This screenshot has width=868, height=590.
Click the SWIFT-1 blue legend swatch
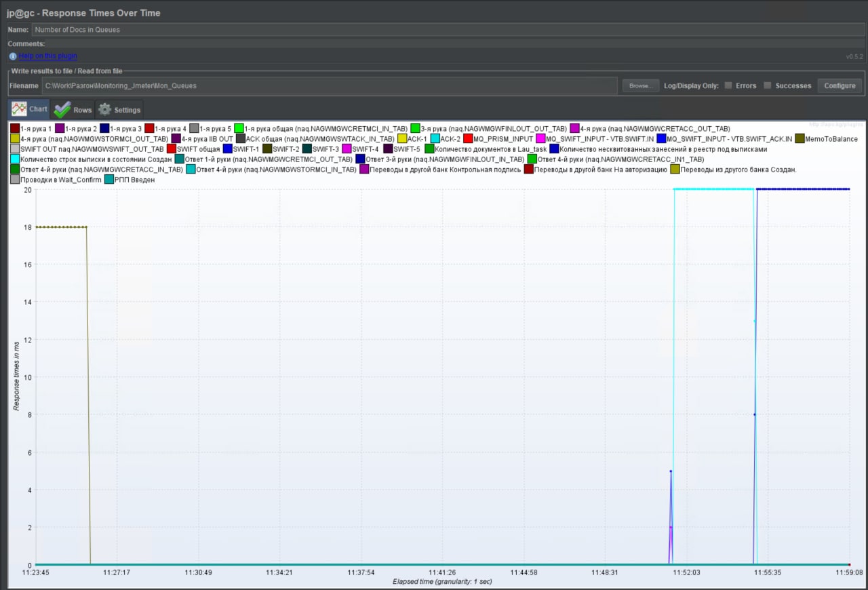[227, 149]
